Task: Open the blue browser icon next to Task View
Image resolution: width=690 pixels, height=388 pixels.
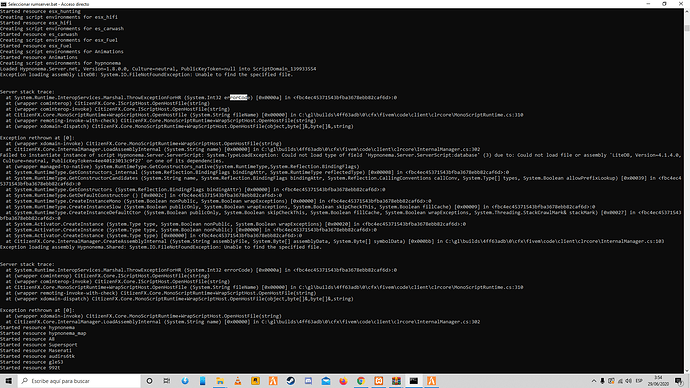Action: pos(185,381)
